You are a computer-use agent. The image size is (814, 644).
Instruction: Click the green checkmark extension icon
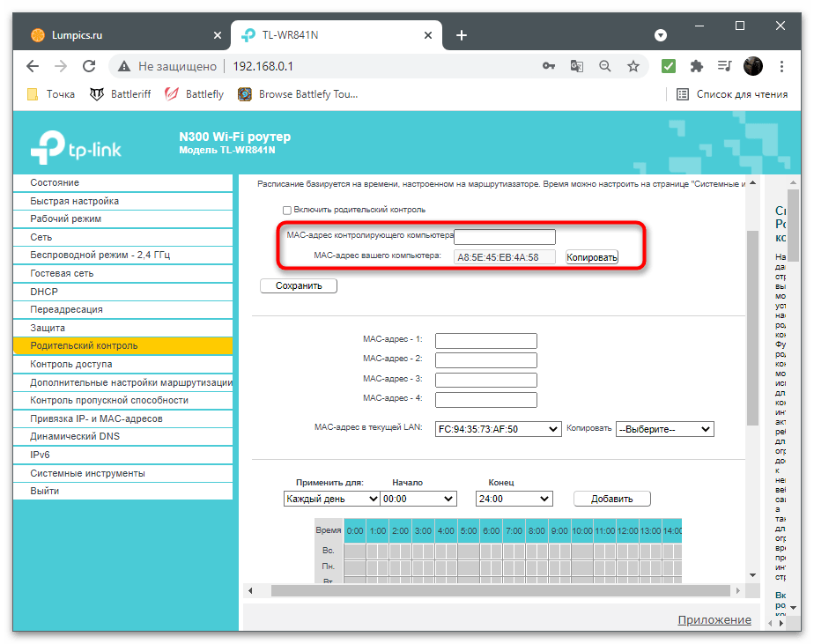[x=668, y=66]
